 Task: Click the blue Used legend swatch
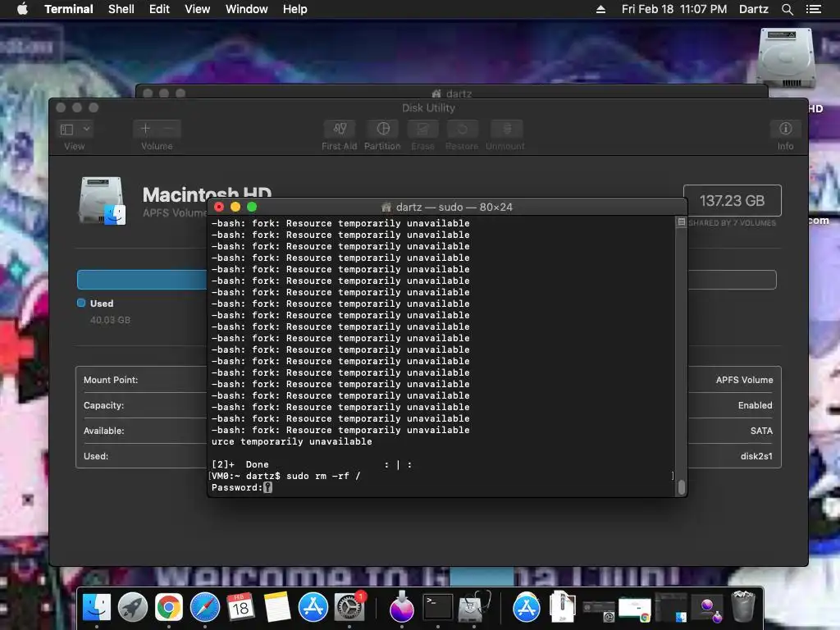[x=81, y=303]
